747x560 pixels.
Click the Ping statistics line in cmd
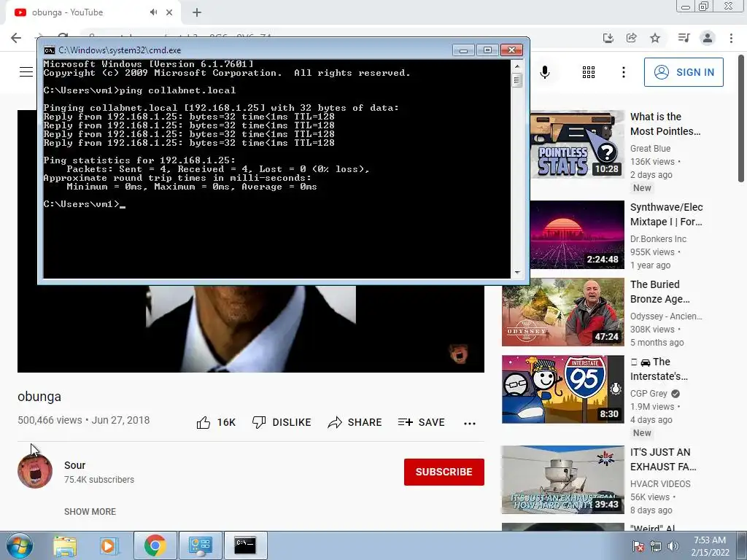[139, 160]
